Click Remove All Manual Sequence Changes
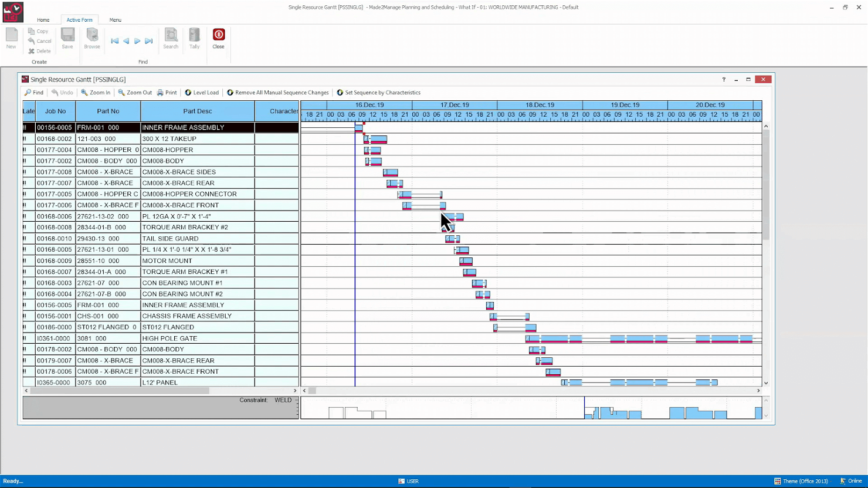Image resolution: width=868 pixels, height=488 pixels. tap(277, 93)
